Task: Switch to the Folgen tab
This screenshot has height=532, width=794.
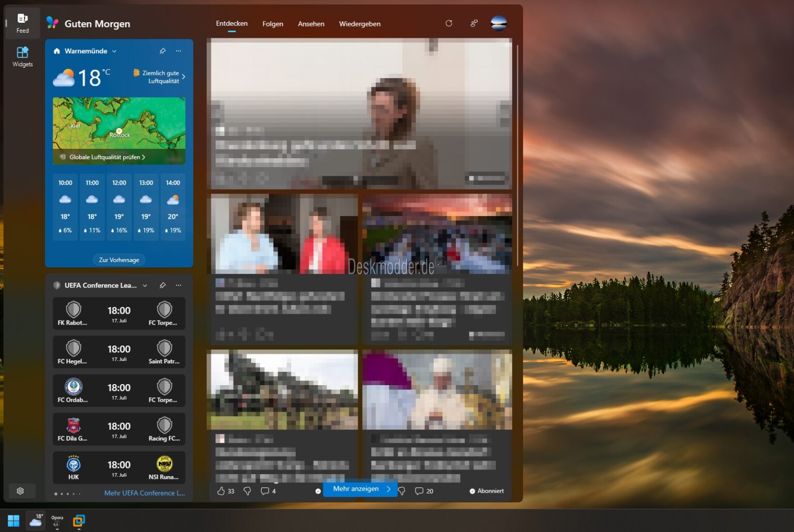Action: click(x=272, y=24)
